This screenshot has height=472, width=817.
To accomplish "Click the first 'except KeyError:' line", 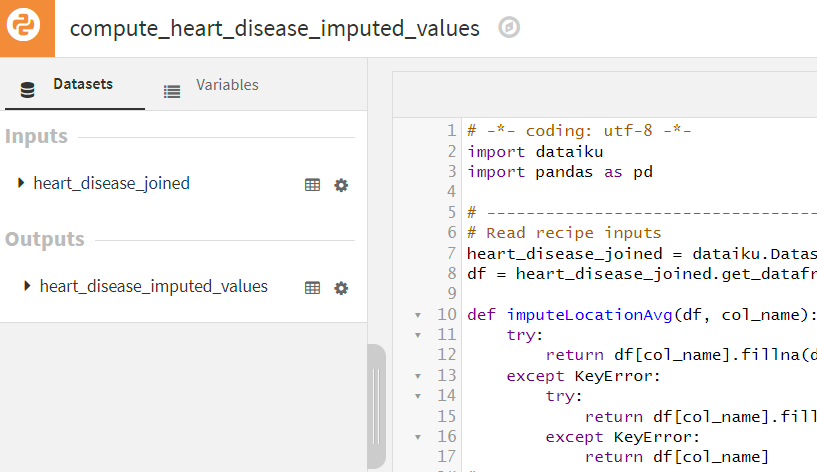I will (x=584, y=376).
